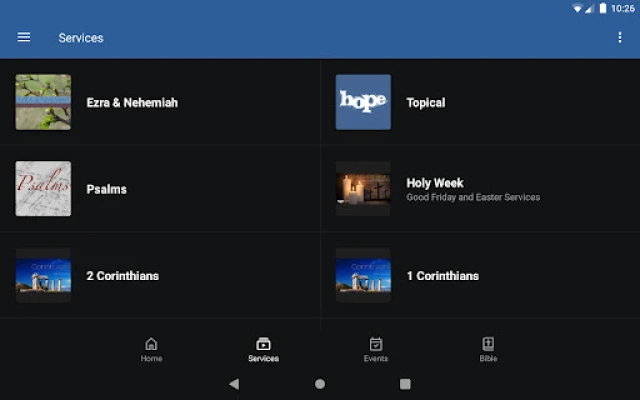Open the three-dot overflow menu
The height and width of the screenshot is (400, 640).
[619, 38]
